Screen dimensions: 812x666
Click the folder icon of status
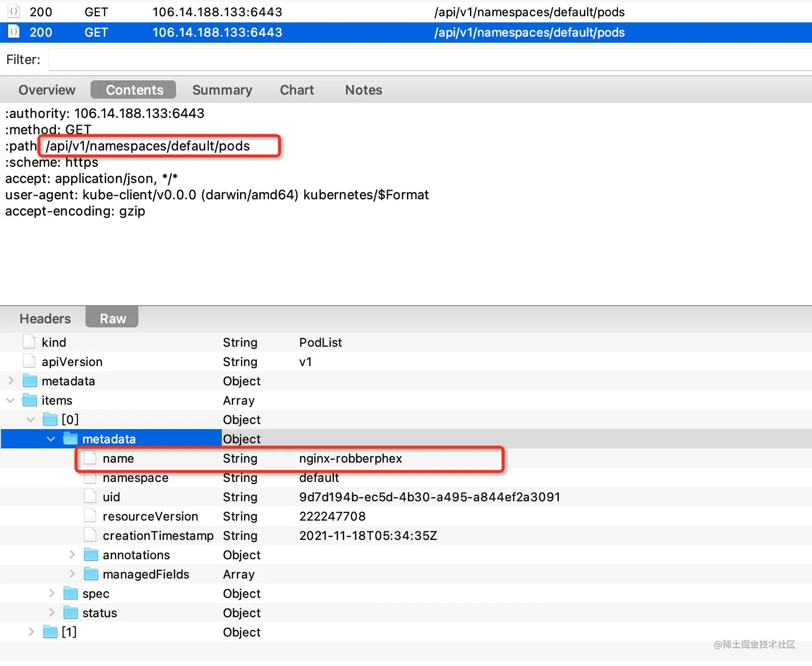click(x=71, y=613)
